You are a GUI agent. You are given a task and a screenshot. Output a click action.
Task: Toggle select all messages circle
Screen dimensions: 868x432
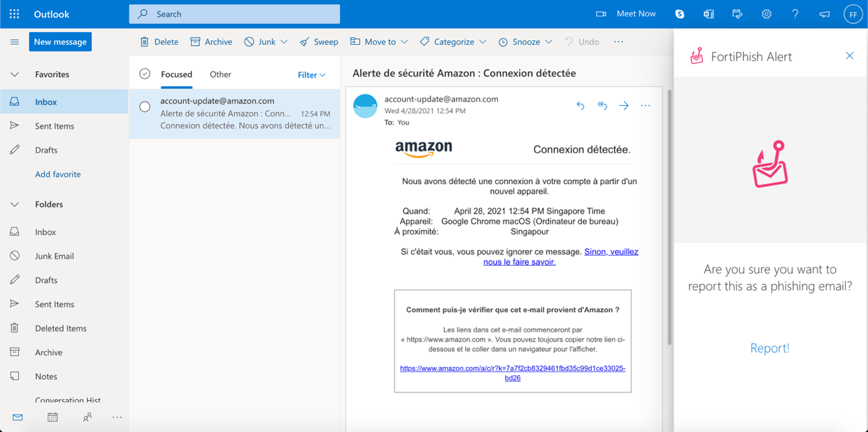click(x=145, y=74)
